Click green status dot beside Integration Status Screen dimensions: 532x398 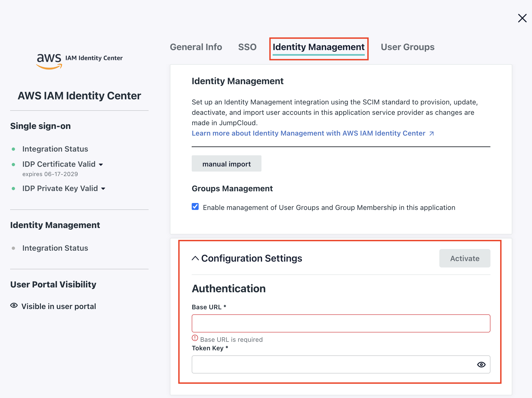tap(14, 149)
